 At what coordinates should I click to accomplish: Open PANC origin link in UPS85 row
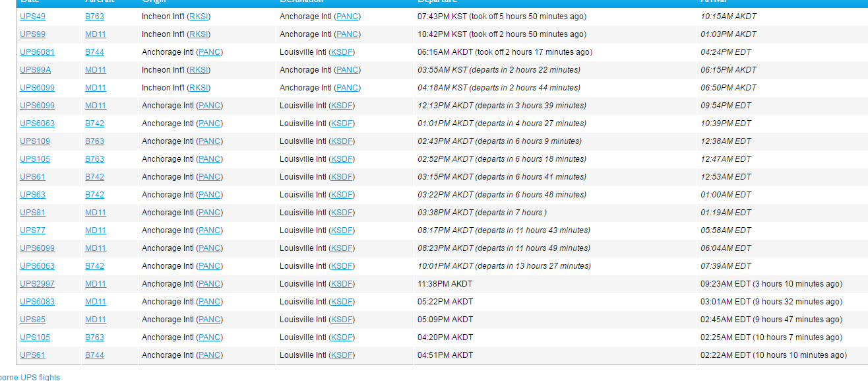point(210,320)
